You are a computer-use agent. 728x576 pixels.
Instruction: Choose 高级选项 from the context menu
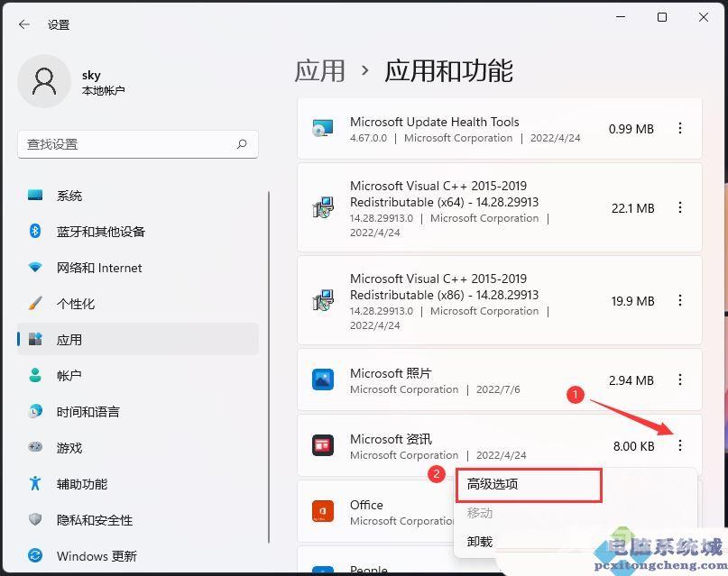click(529, 485)
